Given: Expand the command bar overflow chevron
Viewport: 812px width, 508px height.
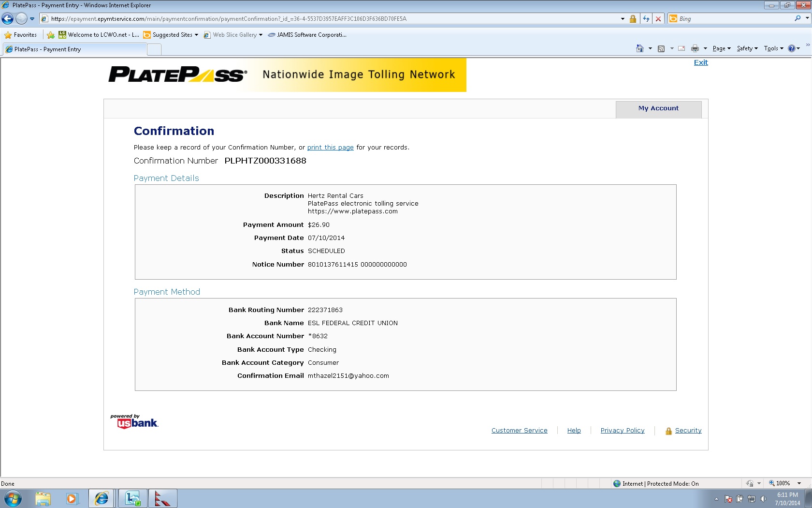Looking at the screenshot, I should point(808,45).
